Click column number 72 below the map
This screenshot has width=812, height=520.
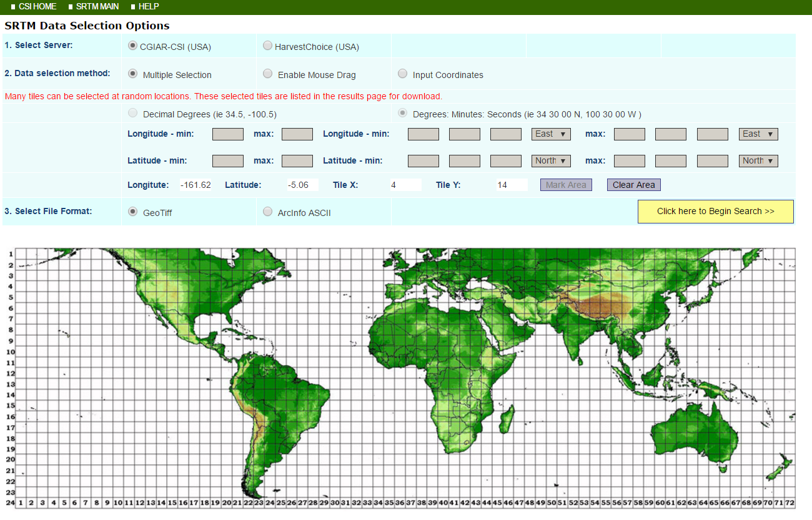(x=790, y=503)
